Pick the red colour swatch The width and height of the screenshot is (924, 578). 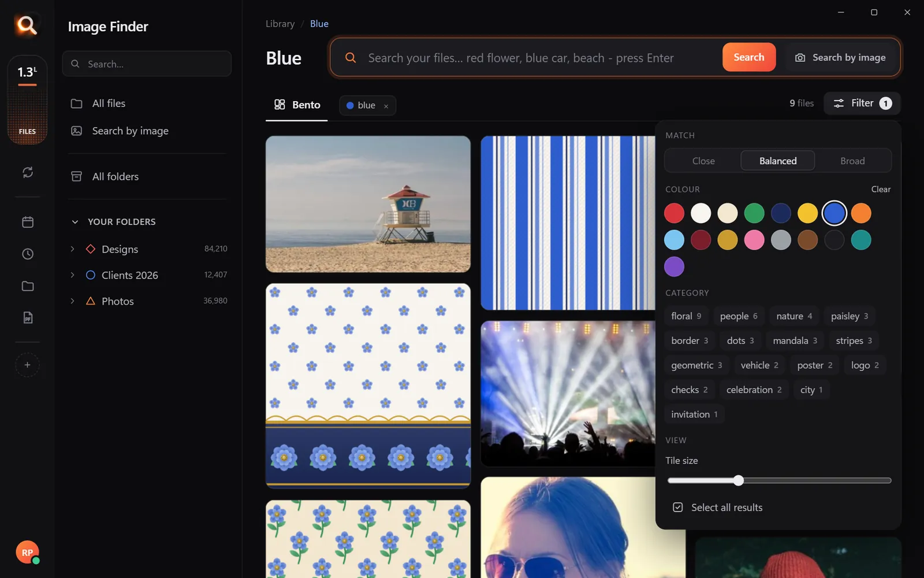tap(674, 213)
